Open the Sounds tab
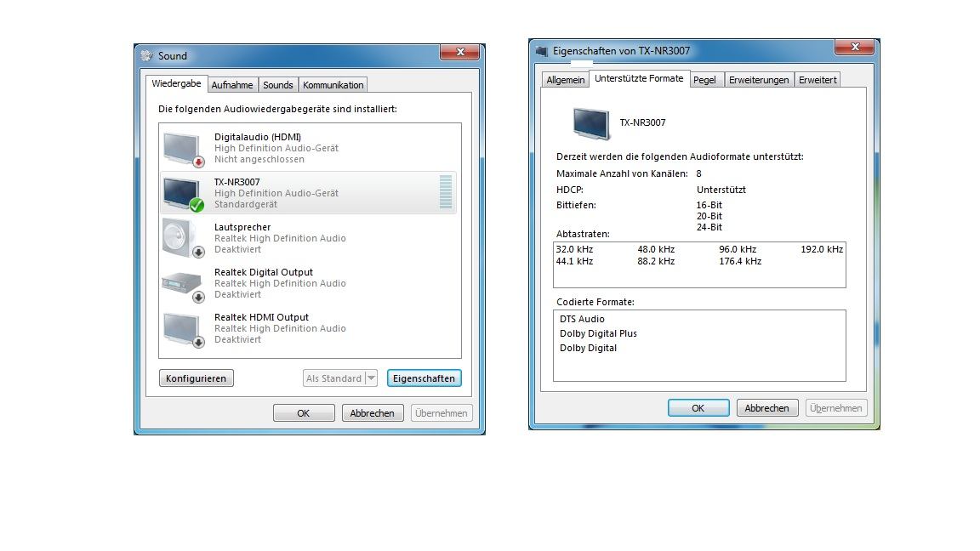 point(277,85)
